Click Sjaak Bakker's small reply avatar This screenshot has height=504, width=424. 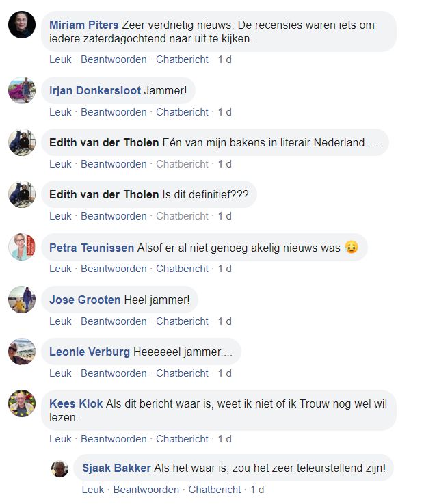pyautogui.click(x=60, y=468)
